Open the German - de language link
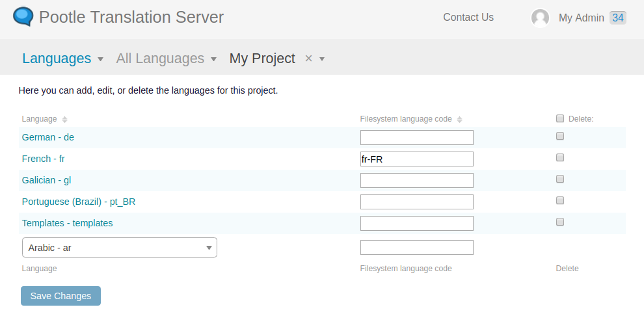 point(48,137)
